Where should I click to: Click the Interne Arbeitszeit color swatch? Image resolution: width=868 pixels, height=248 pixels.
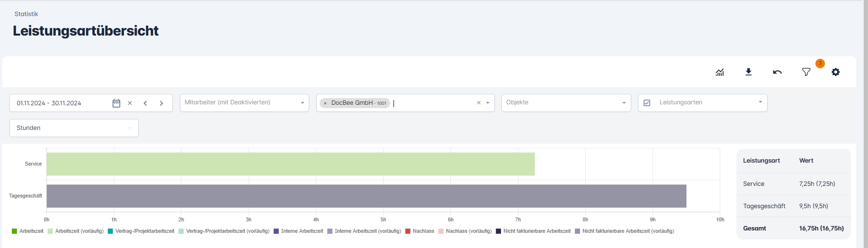pyautogui.click(x=276, y=231)
